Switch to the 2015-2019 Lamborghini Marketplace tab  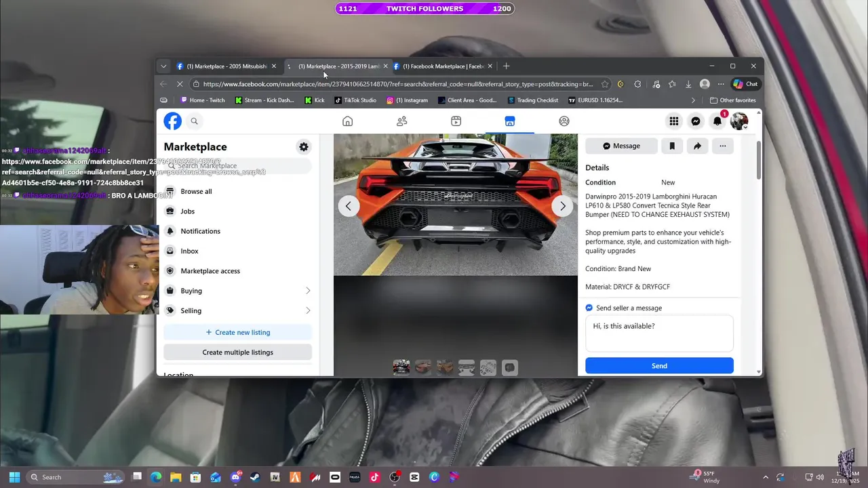click(x=337, y=66)
